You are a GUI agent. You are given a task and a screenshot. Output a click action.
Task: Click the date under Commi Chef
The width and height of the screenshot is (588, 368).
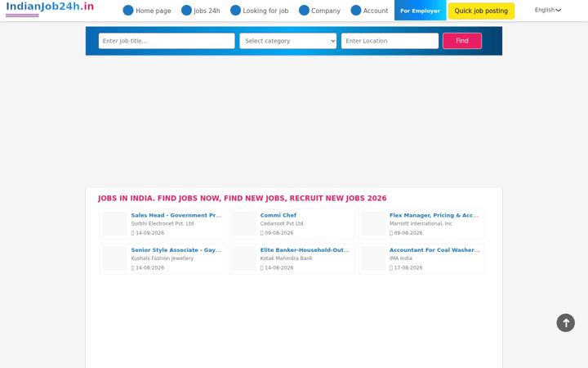point(279,233)
